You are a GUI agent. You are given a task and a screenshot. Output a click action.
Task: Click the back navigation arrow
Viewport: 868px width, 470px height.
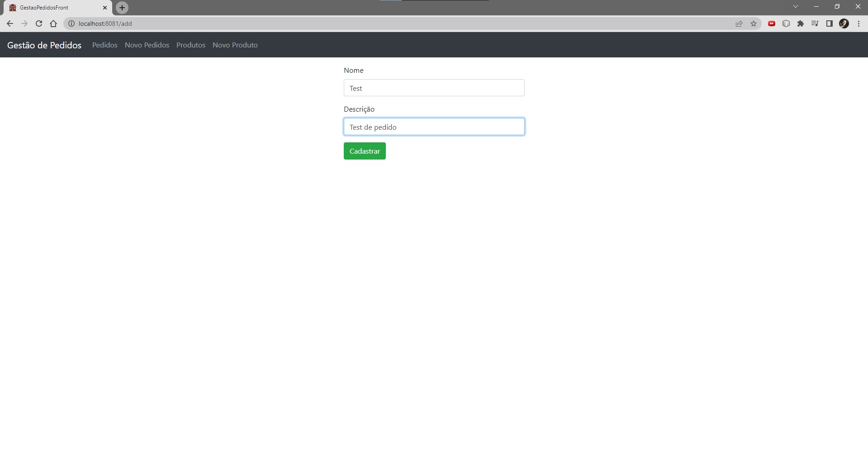[x=9, y=23]
